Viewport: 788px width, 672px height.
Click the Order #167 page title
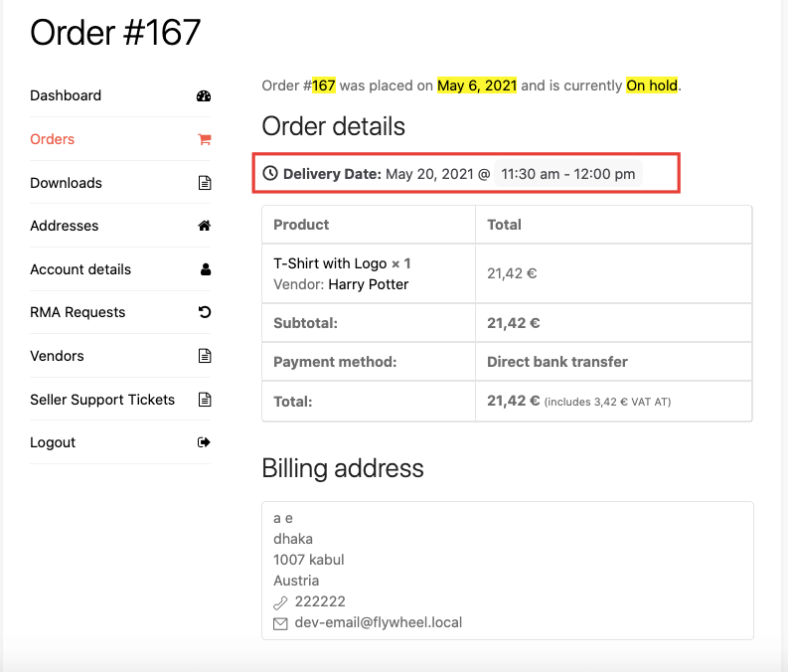click(x=115, y=33)
